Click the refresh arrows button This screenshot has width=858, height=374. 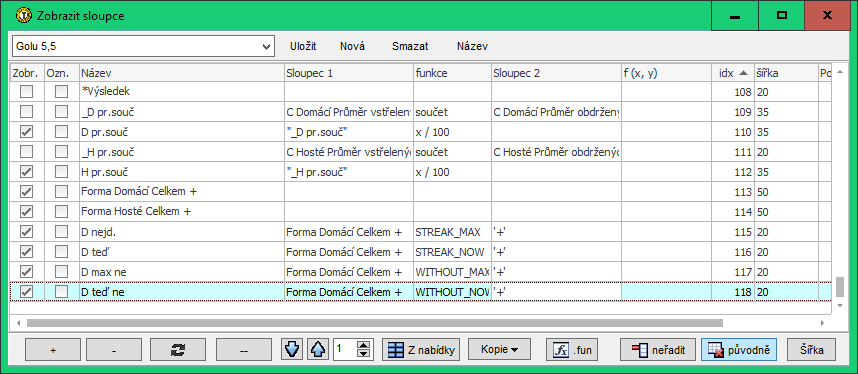178,349
